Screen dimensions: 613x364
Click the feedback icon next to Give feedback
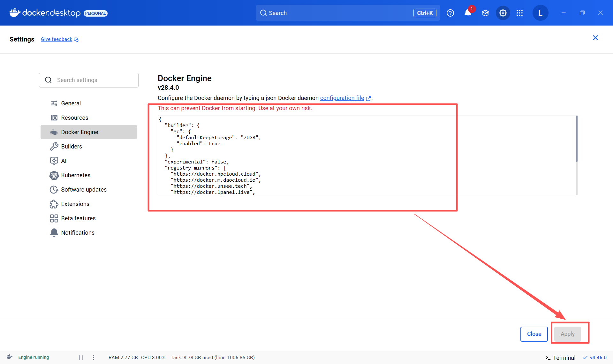(76, 40)
